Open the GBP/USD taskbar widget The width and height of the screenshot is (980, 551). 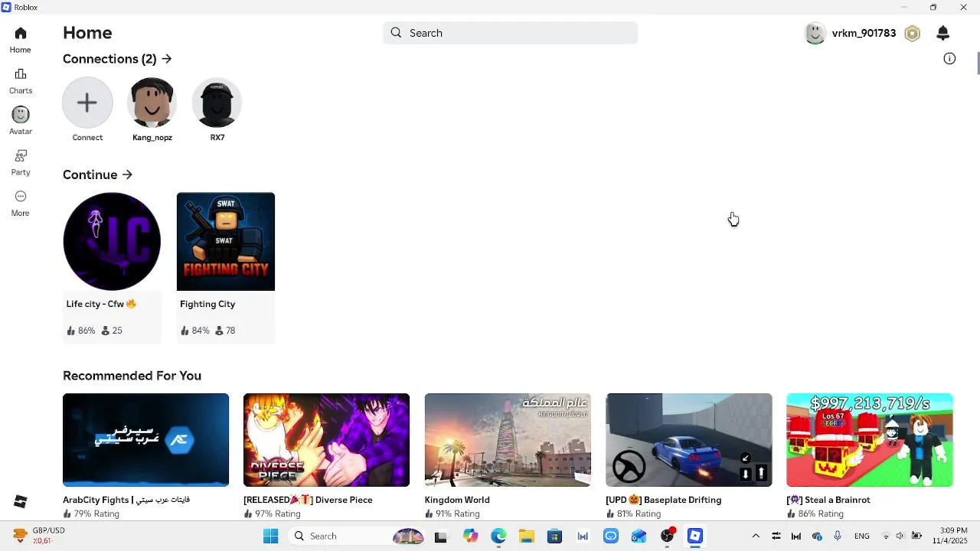pyautogui.click(x=40, y=536)
